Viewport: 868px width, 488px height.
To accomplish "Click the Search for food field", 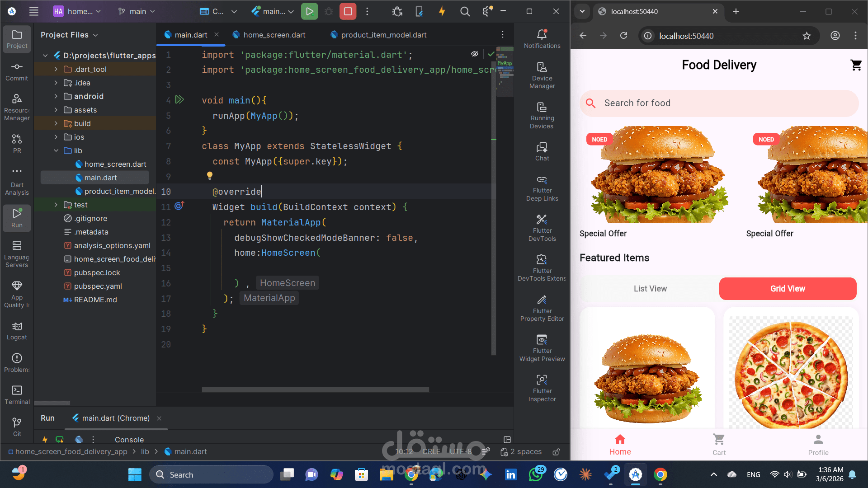I will [719, 103].
